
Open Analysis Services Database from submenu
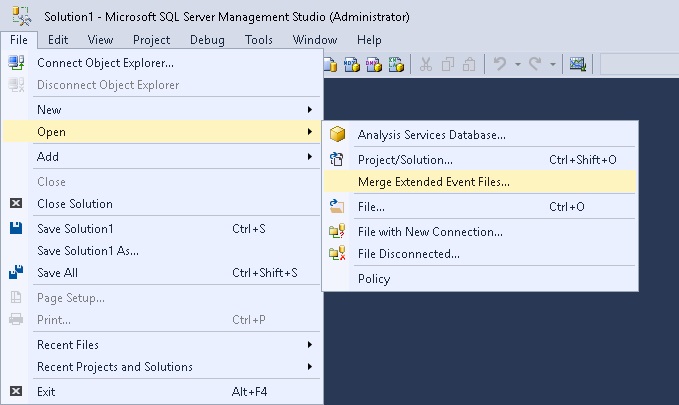tap(431, 134)
